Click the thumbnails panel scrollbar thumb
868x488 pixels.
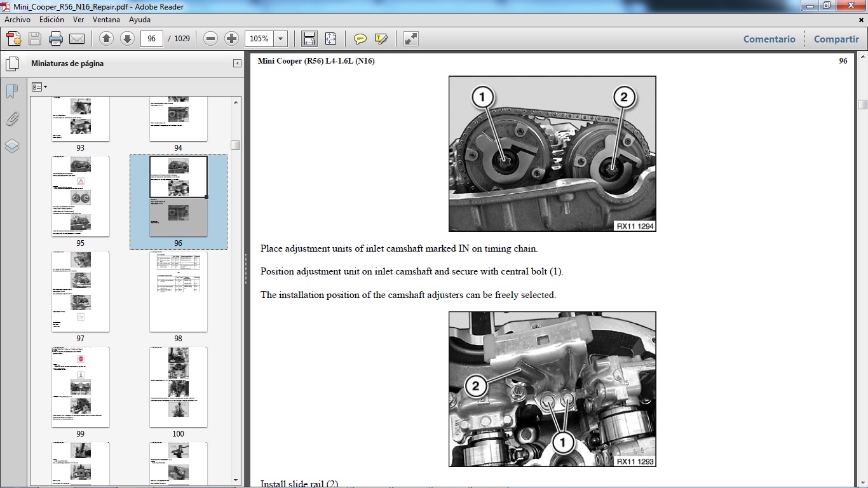pyautogui.click(x=236, y=145)
